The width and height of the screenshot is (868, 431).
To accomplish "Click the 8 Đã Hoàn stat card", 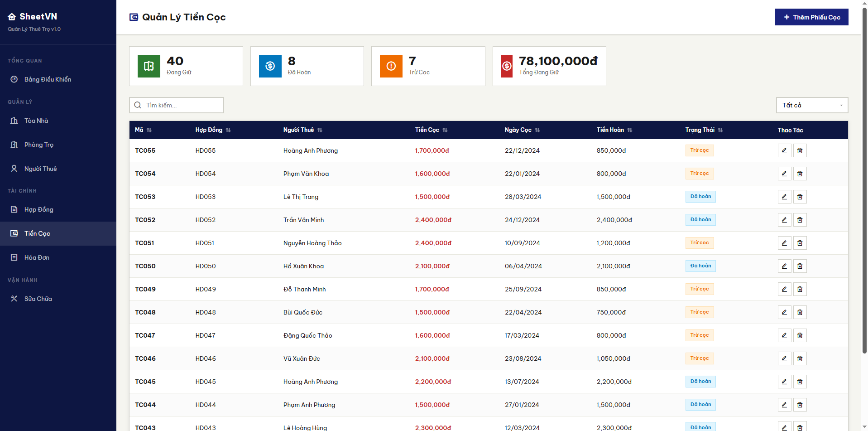I will click(x=307, y=66).
